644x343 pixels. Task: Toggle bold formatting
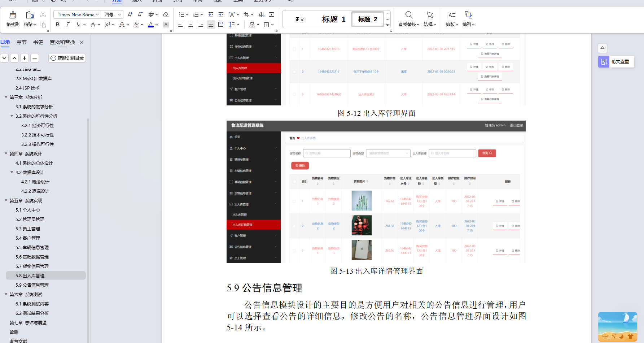point(57,25)
